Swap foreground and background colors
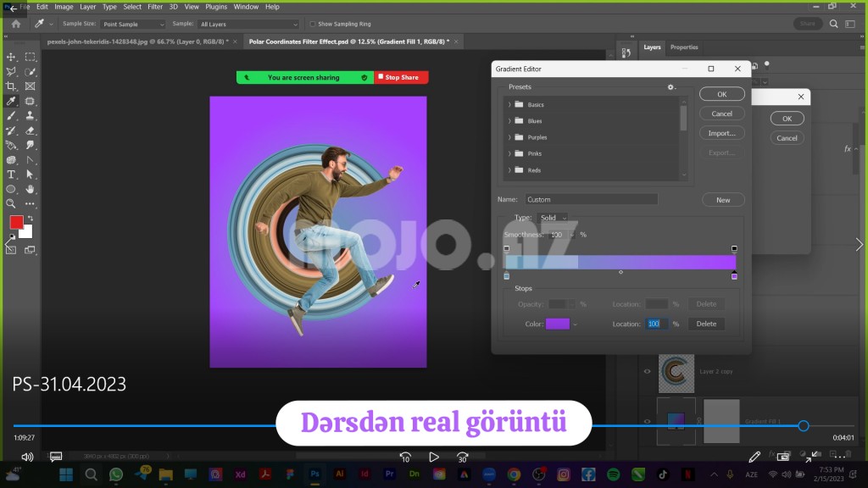This screenshot has width=868, height=488. pyautogui.click(x=31, y=219)
